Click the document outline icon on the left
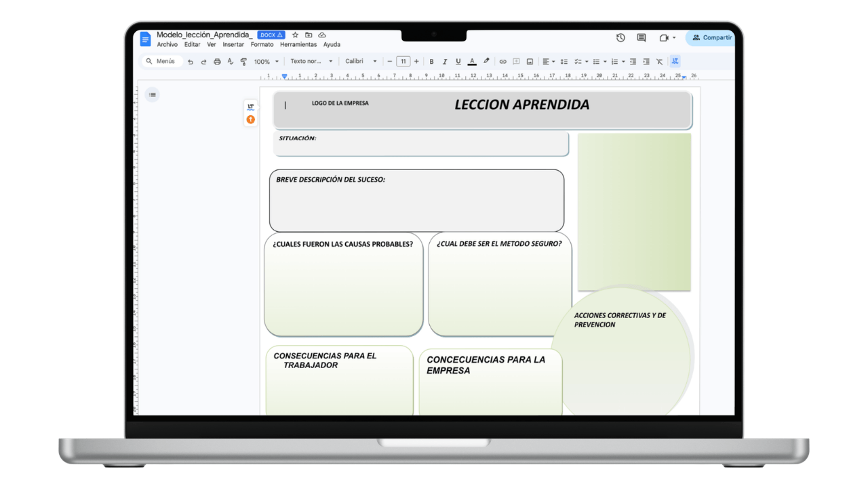868x488 pixels. (x=152, y=95)
